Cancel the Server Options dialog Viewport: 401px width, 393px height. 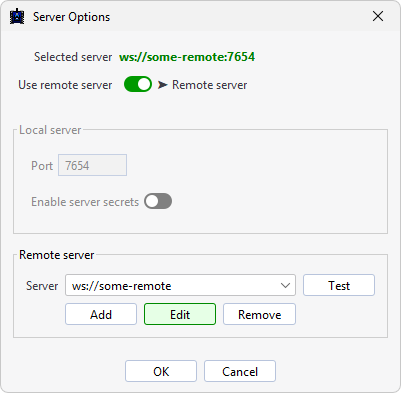coord(240,371)
